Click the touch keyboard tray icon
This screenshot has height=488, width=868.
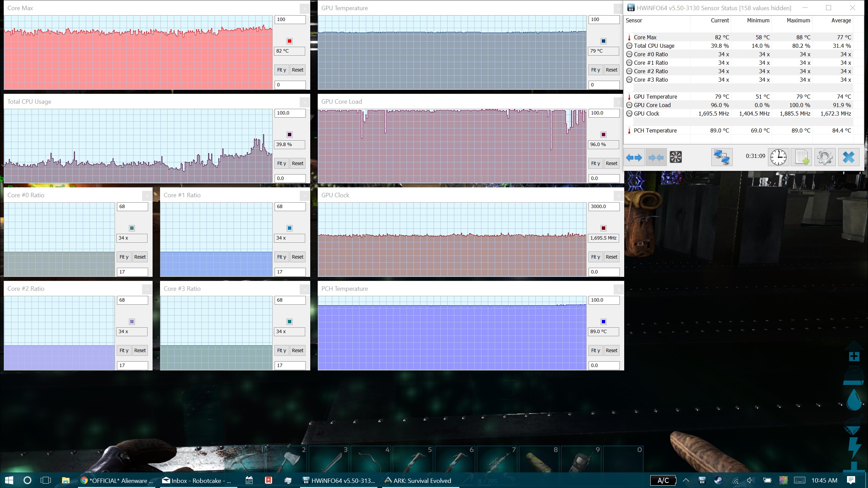[800, 480]
